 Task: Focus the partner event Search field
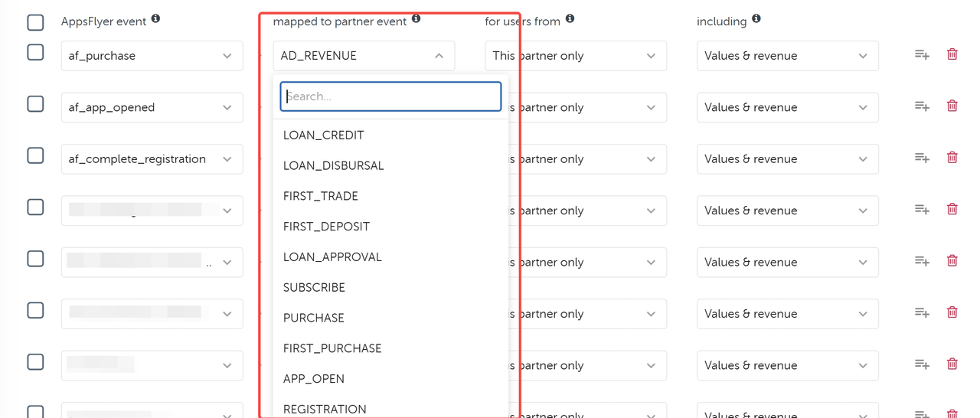(x=390, y=96)
